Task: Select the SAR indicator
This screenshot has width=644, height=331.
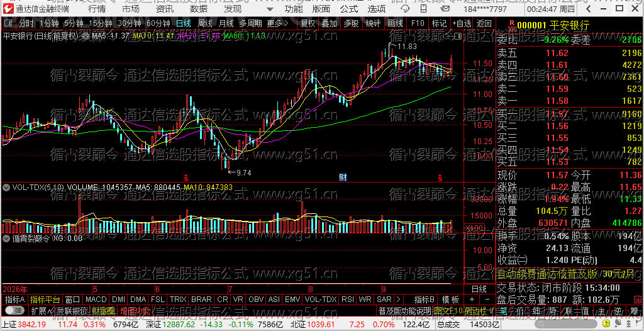Action: tap(384, 300)
